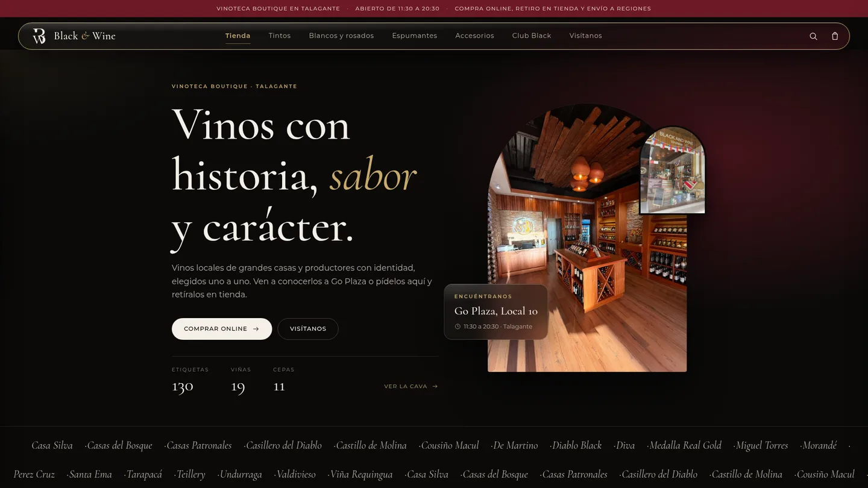The width and height of the screenshot is (868, 488).
Task: Select Casas Patronales in top brand row
Action: 199,445
